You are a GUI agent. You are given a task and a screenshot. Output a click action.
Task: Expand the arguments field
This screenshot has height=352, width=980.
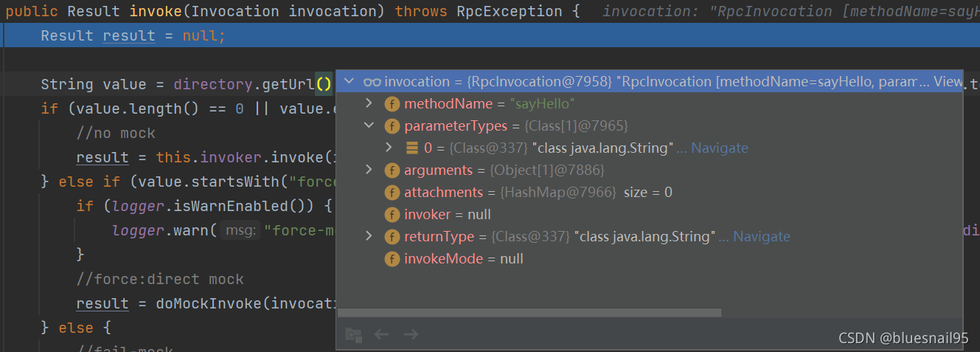click(369, 170)
